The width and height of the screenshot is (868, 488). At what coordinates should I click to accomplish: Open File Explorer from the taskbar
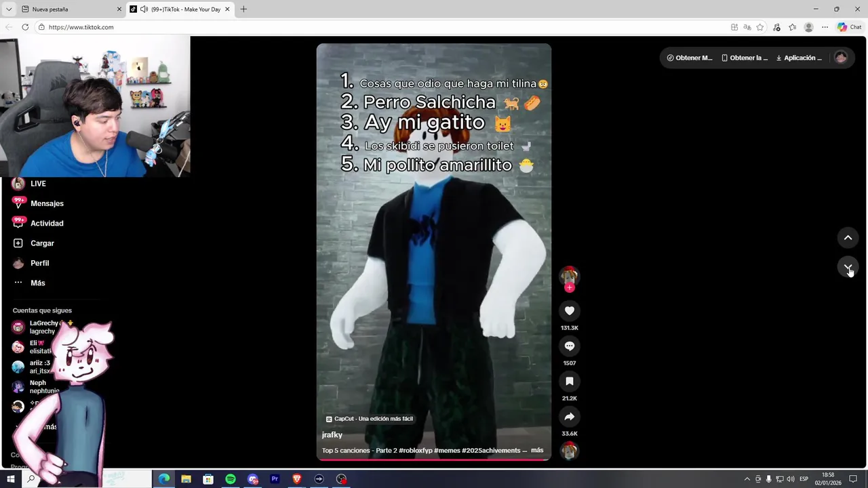[186, 479]
